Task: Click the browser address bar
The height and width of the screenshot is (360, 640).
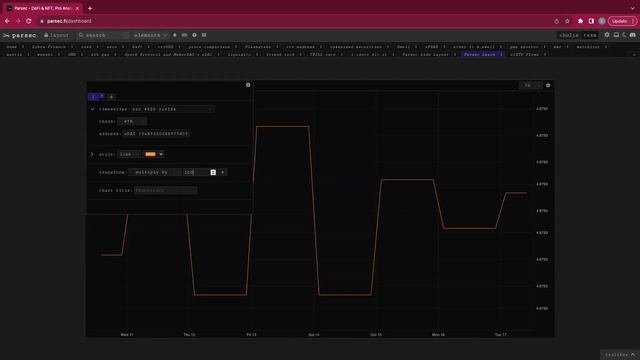Action: click(x=294, y=21)
